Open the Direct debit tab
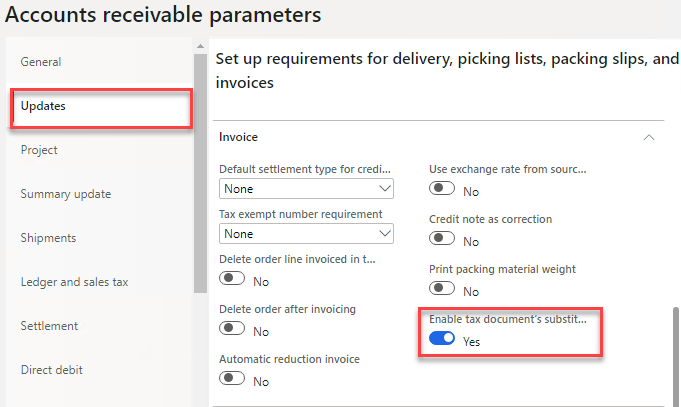This screenshot has height=407, width=681. click(x=52, y=370)
